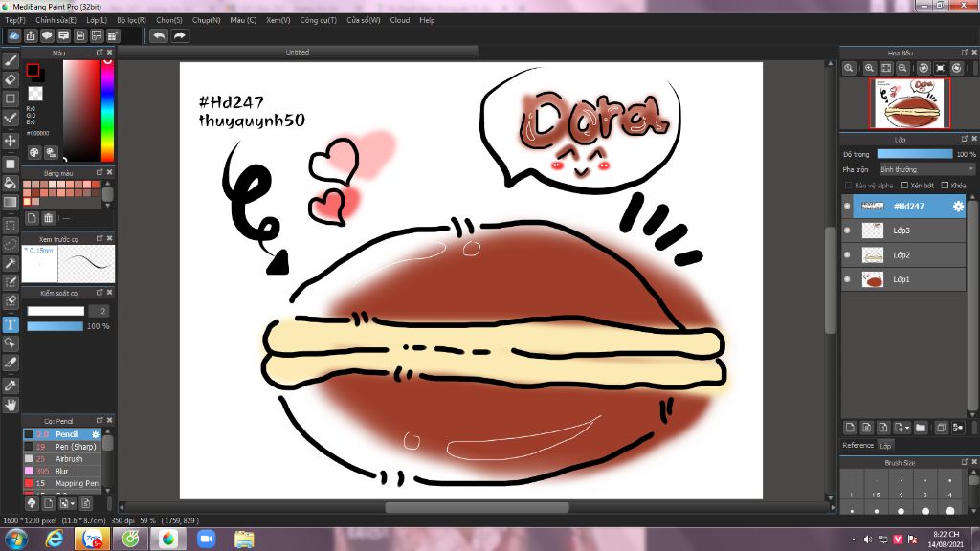
Task: Open the Chỉnh sửa(E) menu
Action: click(x=56, y=20)
